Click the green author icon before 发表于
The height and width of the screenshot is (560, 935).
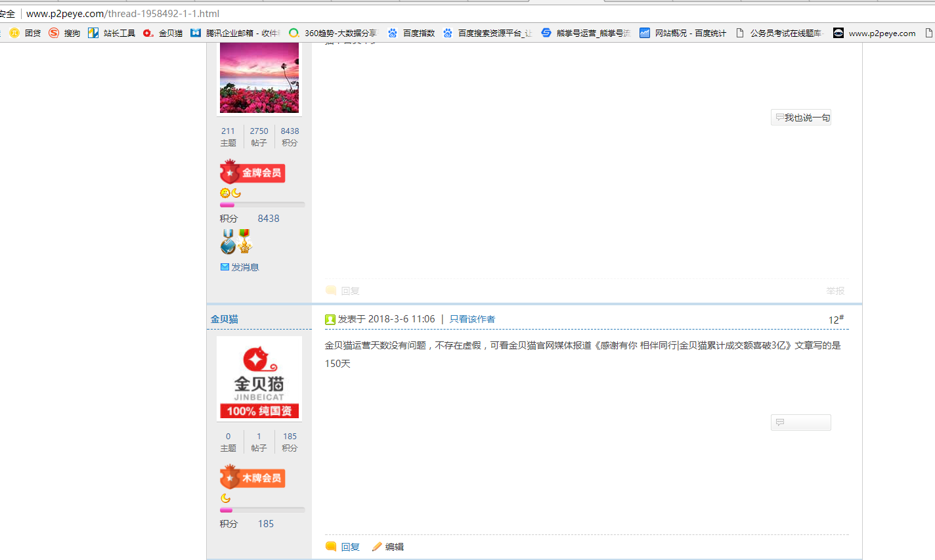[330, 320]
